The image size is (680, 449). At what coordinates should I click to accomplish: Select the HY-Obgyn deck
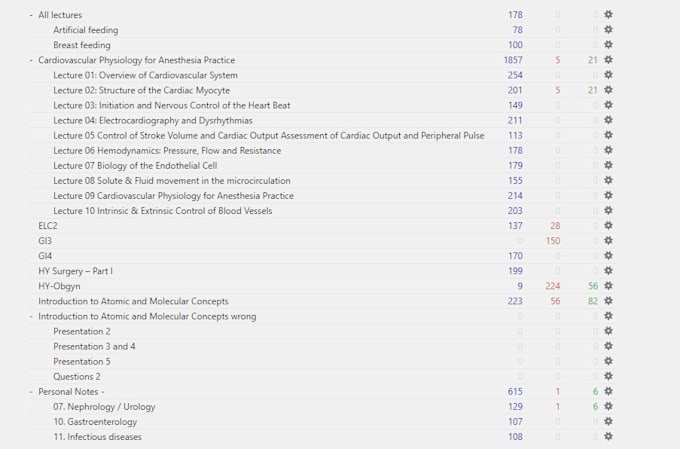coord(59,286)
